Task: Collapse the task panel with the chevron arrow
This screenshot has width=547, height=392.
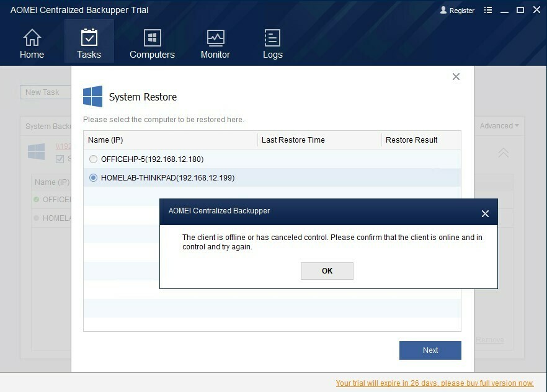Action: [x=504, y=153]
